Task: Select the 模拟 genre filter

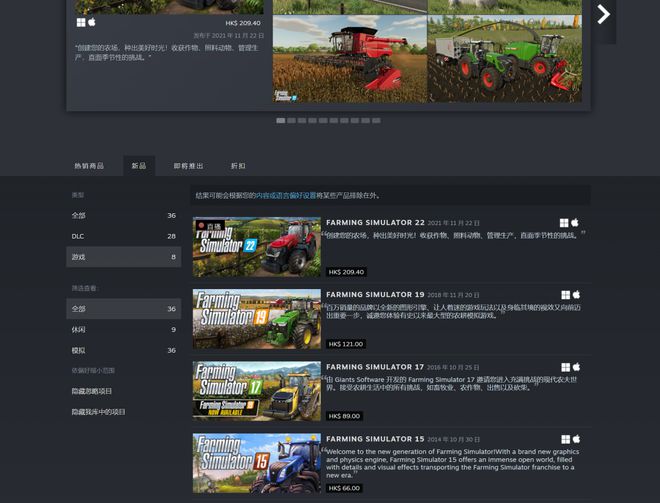Action: tap(124, 350)
